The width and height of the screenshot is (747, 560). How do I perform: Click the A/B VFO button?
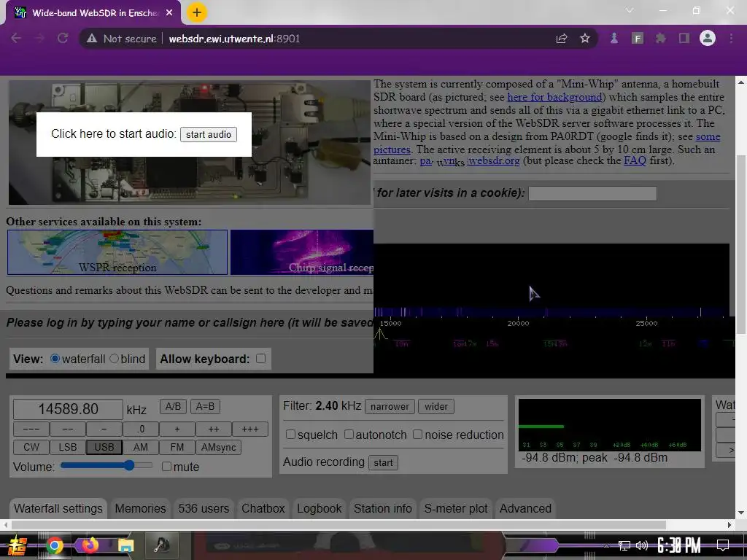(173, 406)
